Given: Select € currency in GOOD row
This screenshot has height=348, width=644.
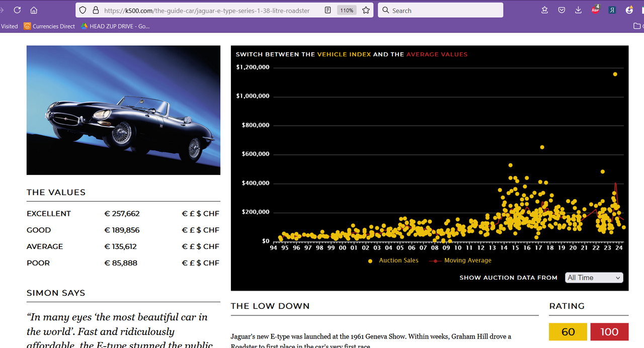Looking at the screenshot, I should point(185,230).
